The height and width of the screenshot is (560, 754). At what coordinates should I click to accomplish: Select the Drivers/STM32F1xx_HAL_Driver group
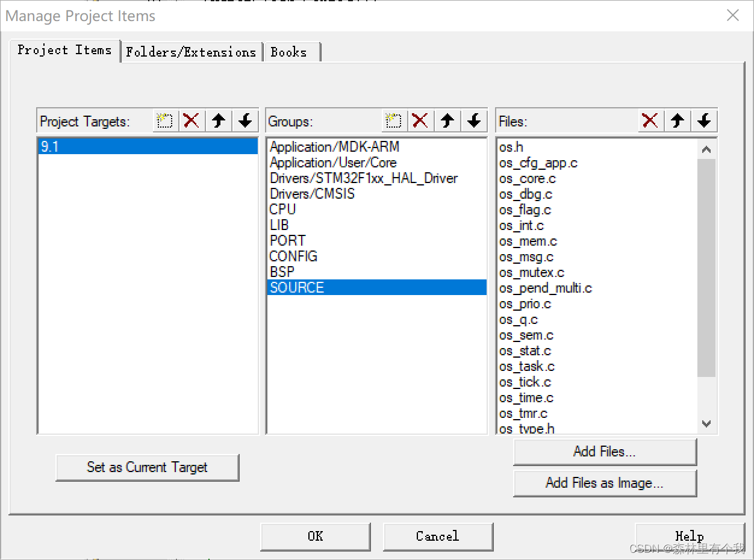pos(376,178)
